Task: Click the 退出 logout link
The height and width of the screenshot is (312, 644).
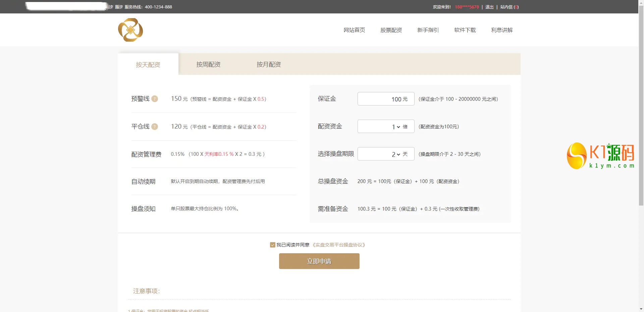Action: point(489,7)
